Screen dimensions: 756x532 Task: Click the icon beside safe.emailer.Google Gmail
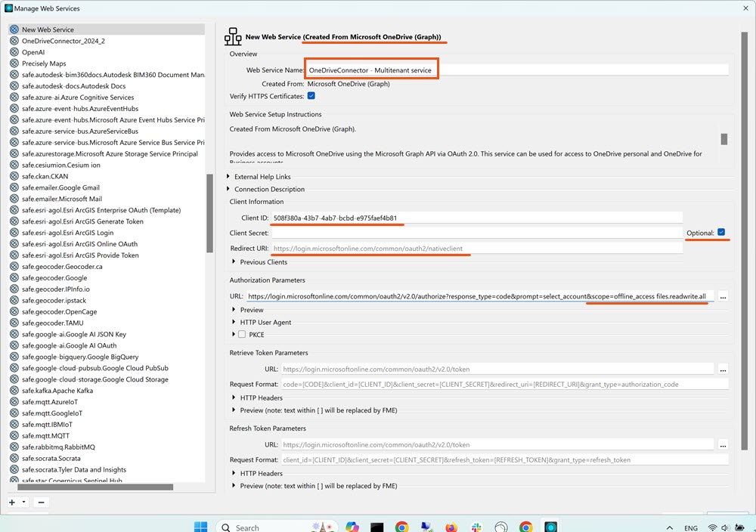(14, 187)
